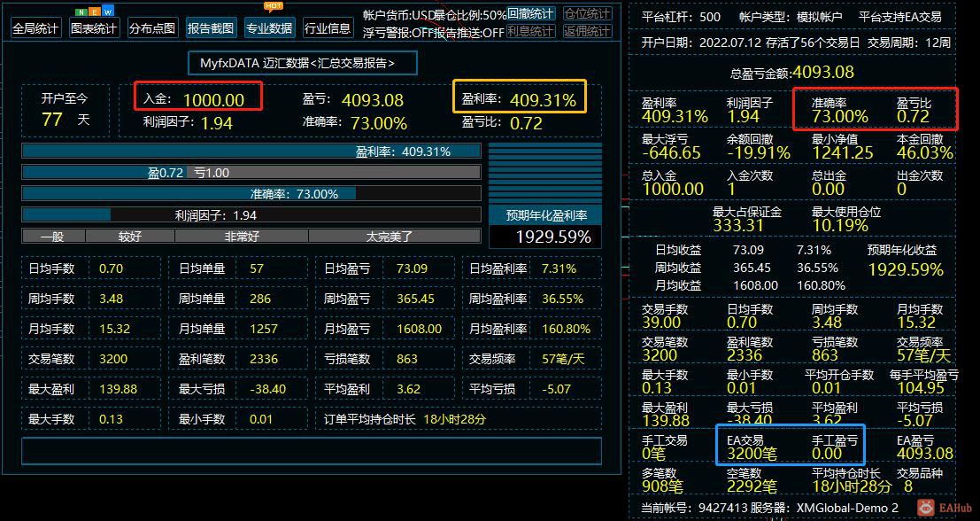980x521 pixels.
Task: Open the 返佣统计 button
Action: tap(588, 31)
